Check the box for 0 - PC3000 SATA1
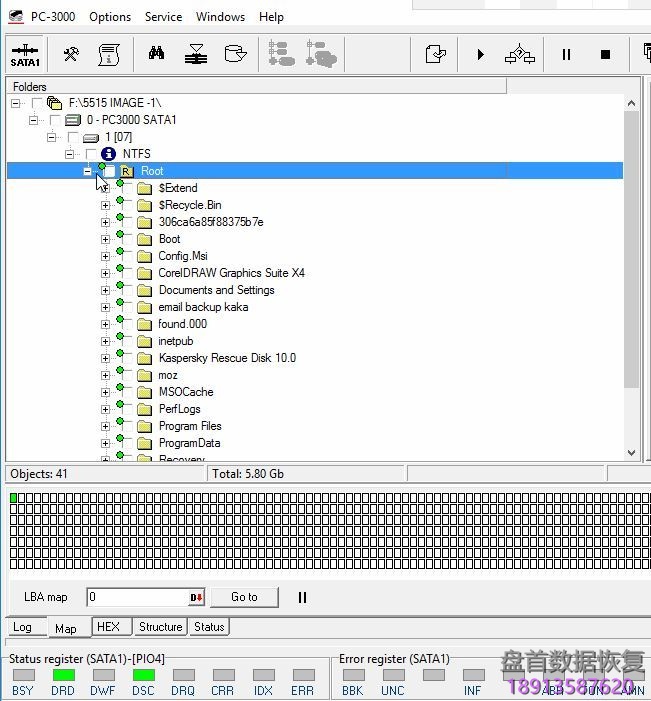The height and width of the screenshot is (701, 651). click(x=54, y=120)
